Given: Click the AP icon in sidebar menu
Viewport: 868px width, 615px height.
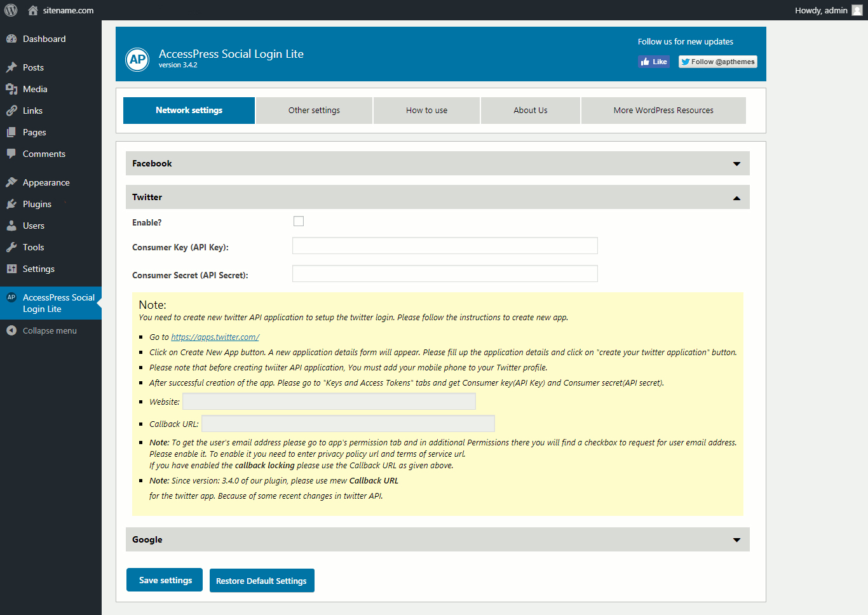Looking at the screenshot, I should [11, 297].
